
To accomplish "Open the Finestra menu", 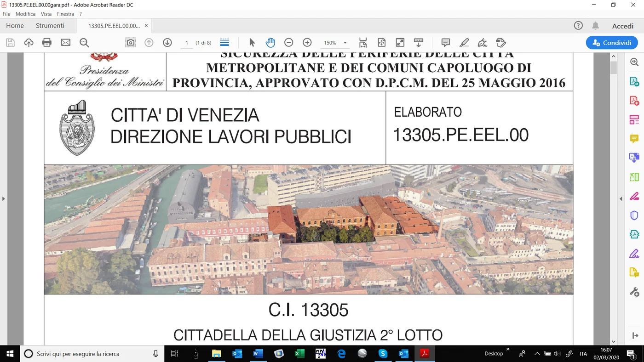I will [66, 14].
